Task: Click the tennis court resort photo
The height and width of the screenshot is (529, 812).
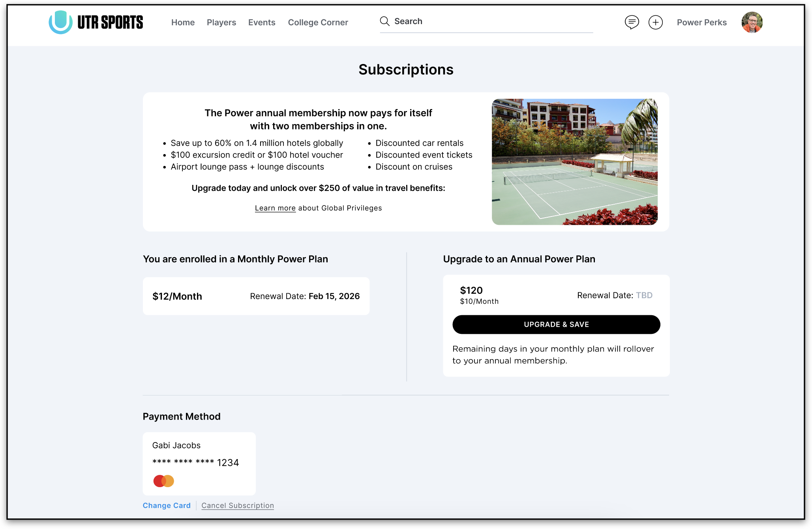Action: pyautogui.click(x=574, y=162)
